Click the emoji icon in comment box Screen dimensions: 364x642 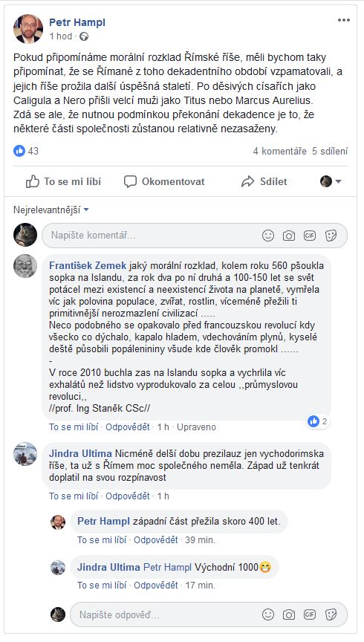tap(268, 236)
